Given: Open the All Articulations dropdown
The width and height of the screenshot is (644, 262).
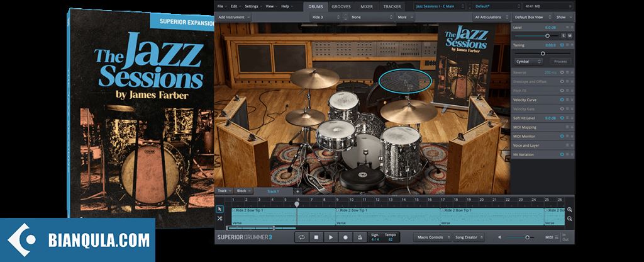Looking at the screenshot, I should click(x=491, y=17).
